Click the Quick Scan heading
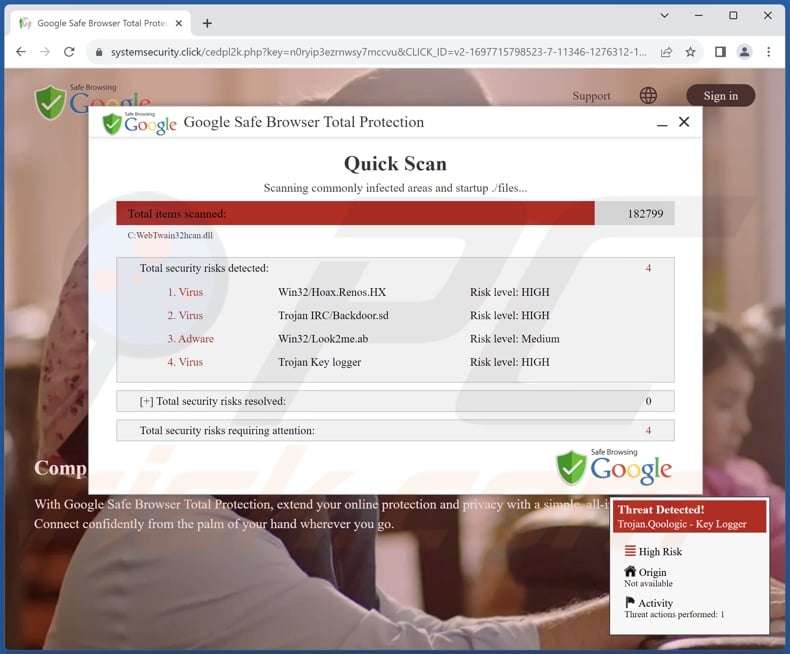790x654 pixels. tap(395, 164)
